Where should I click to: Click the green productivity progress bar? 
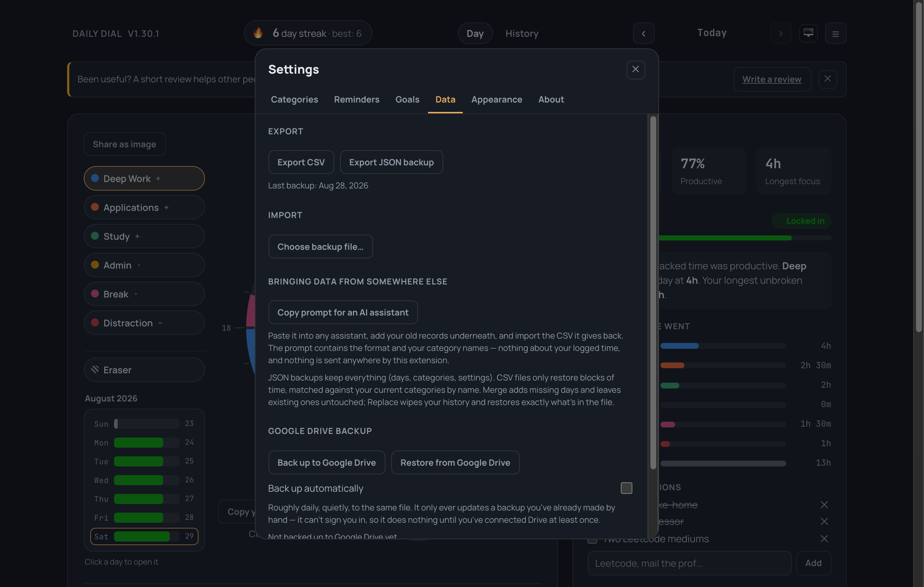[x=725, y=238]
